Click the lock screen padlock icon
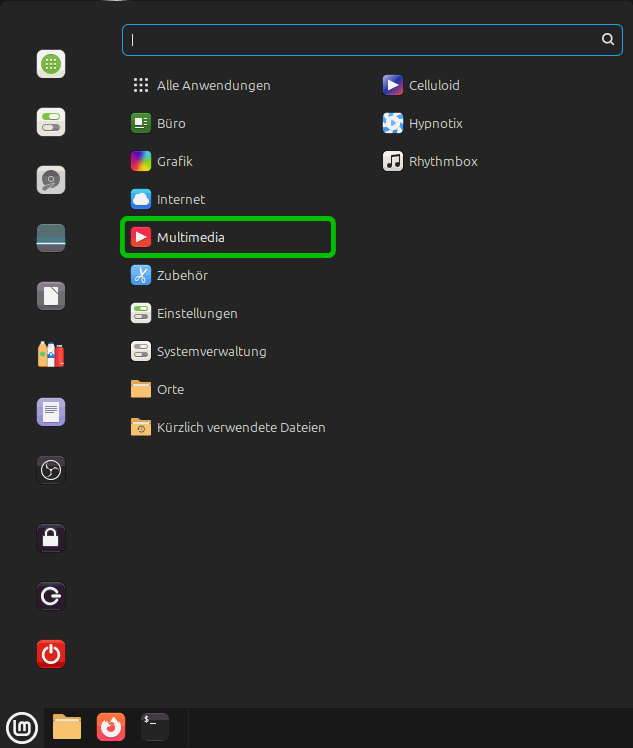Screen dimensions: 633x748 tap(51, 538)
